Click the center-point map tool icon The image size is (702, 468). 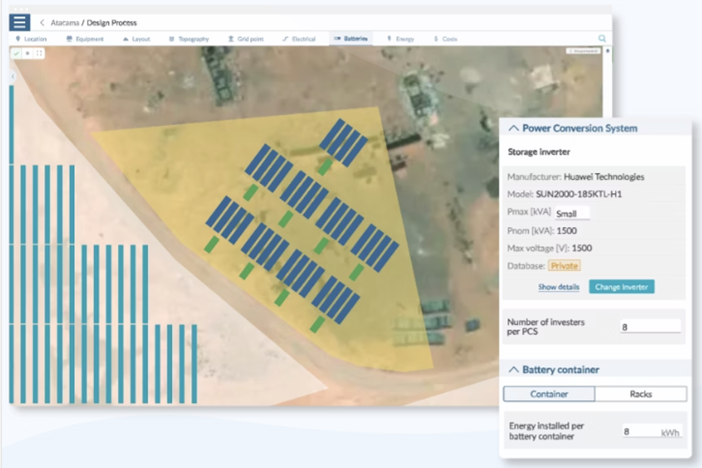(x=28, y=53)
